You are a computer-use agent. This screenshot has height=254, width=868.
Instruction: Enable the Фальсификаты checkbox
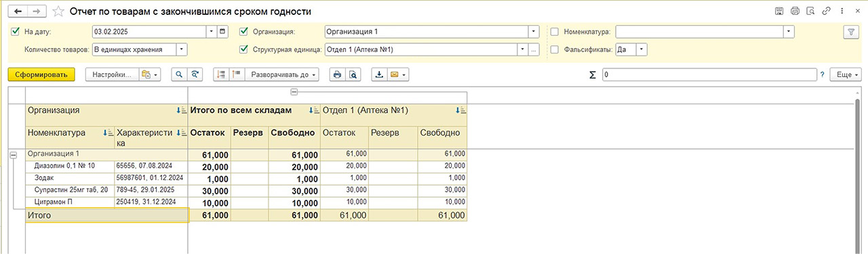pos(555,49)
